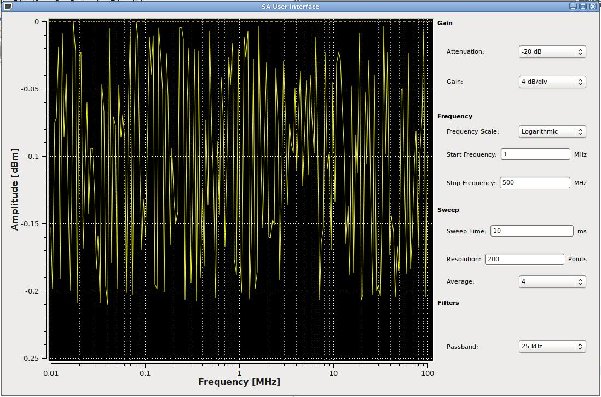This screenshot has width=601, height=397.
Task: Click the Amplitude [dBm] axis label
Action: pos(15,189)
